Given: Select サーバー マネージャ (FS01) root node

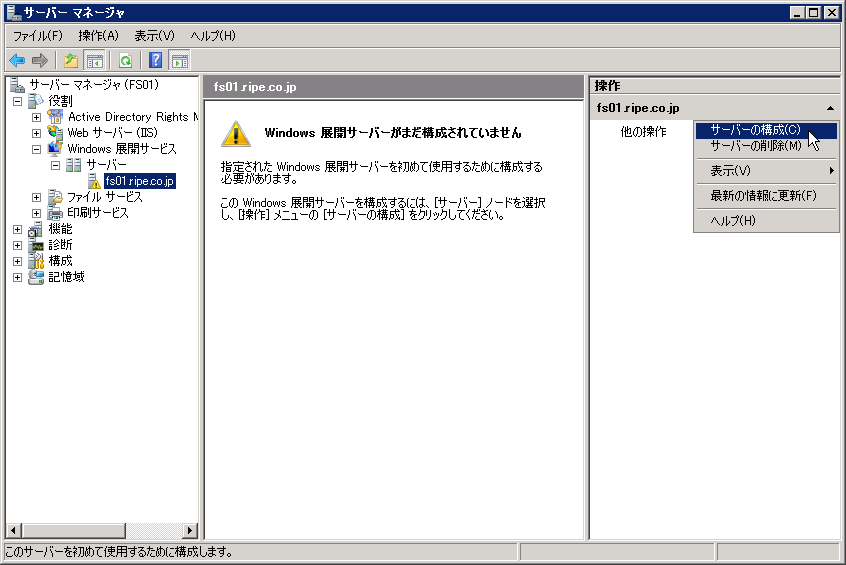Looking at the screenshot, I should point(94,85).
